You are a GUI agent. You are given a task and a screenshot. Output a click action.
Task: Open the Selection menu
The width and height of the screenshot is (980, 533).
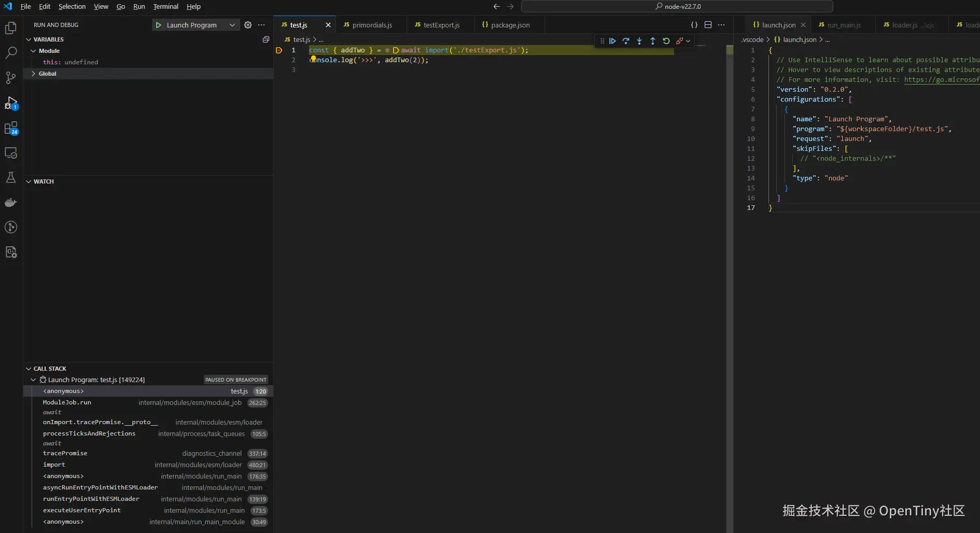[72, 7]
